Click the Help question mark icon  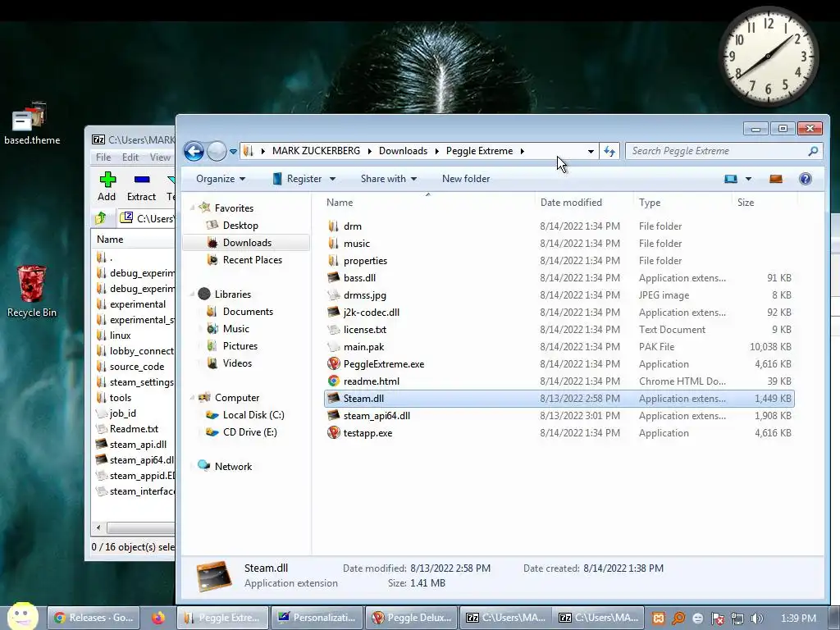pyautogui.click(x=806, y=179)
